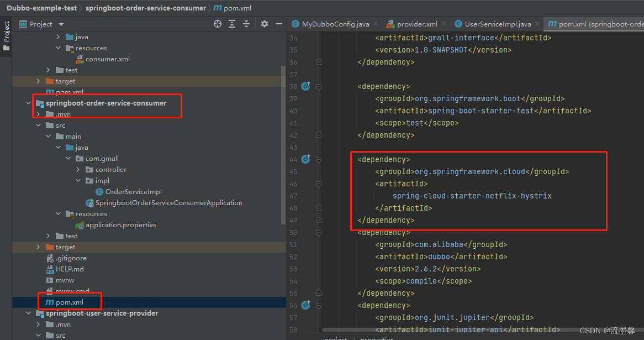The height and width of the screenshot is (340, 644).
Task: Open SpringbootOrderServiceConsumerApplication class
Action: pyautogui.click(x=169, y=203)
